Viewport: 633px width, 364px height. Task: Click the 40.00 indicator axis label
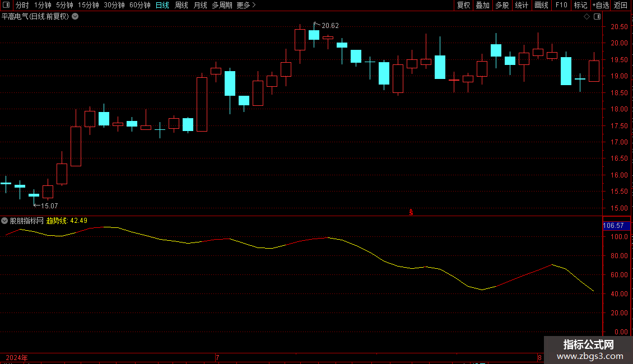619,294
